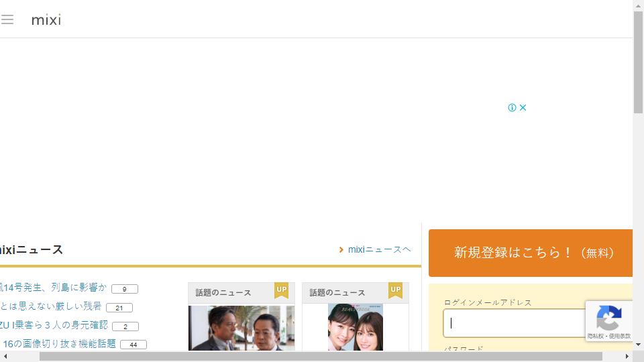Focus the ログインメールアドレス input field
Screen dimensions: 644x362
(515, 323)
